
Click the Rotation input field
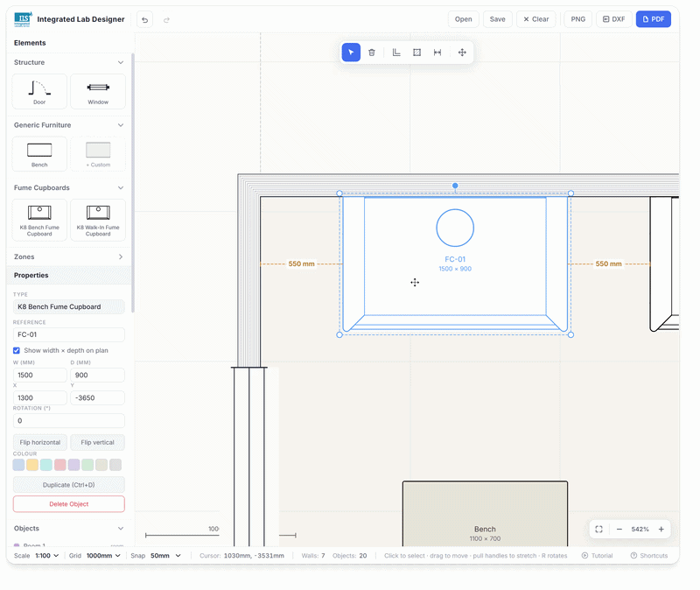pos(69,421)
